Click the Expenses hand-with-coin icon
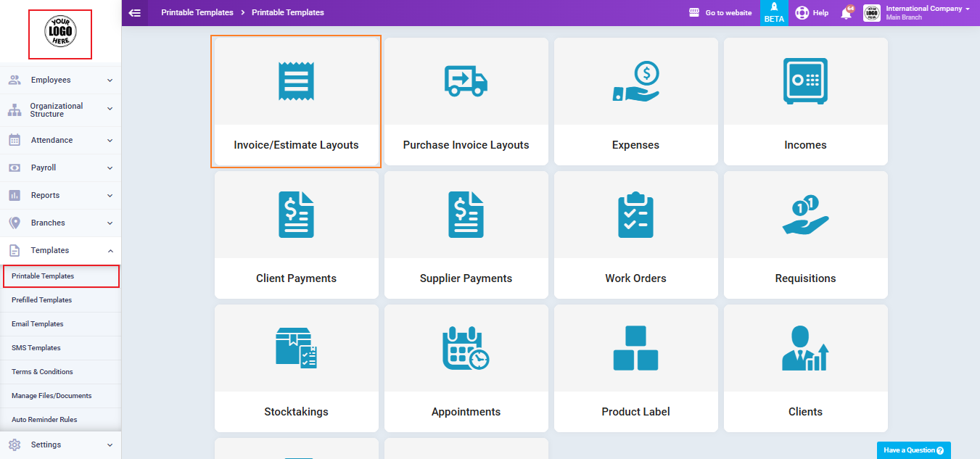 point(636,81)
